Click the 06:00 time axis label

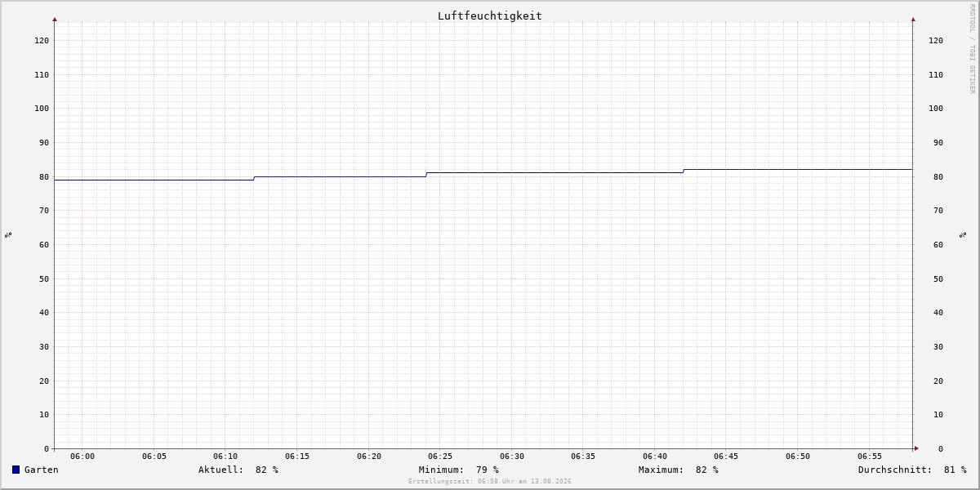[x=82, y=457]
